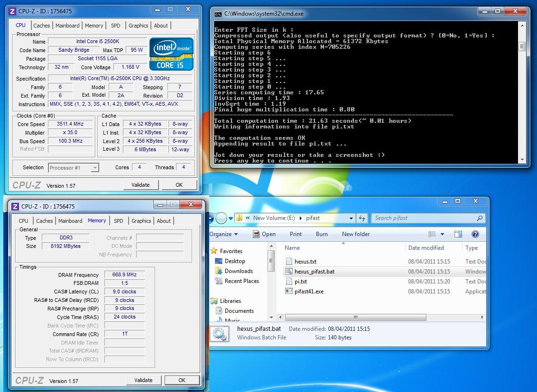Click the Favorites star icon
This screenshot has width=537, height=392.
tap(214, 251)
